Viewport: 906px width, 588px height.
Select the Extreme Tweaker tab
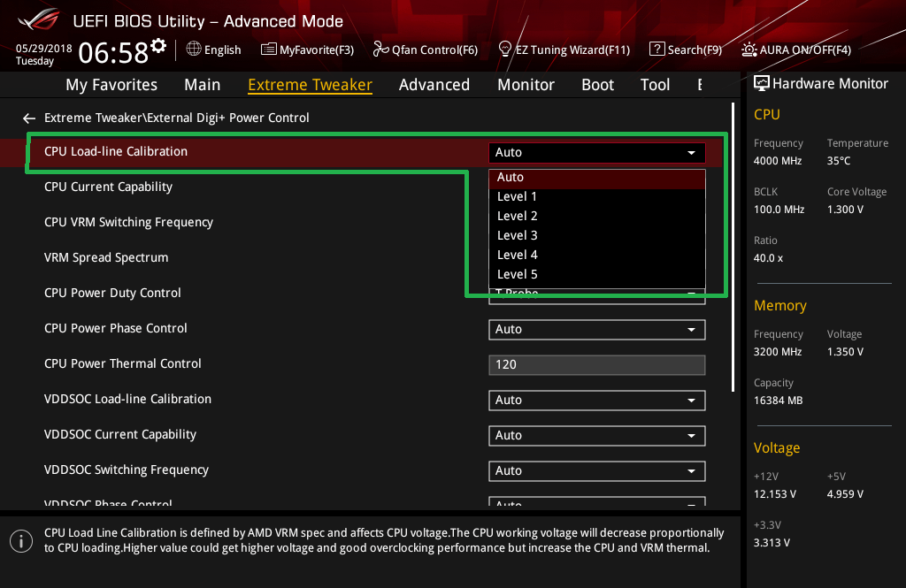(x=311, y=85)
